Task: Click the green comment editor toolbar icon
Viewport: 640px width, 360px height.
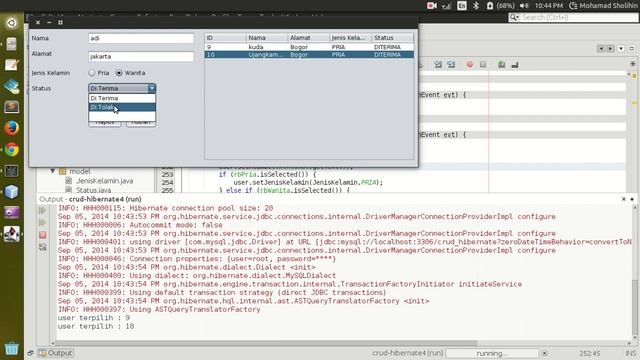Action: (x=502, y=64)
